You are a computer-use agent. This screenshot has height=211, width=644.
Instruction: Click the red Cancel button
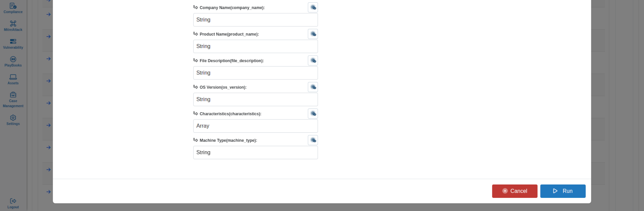click(x=514, y=191)
